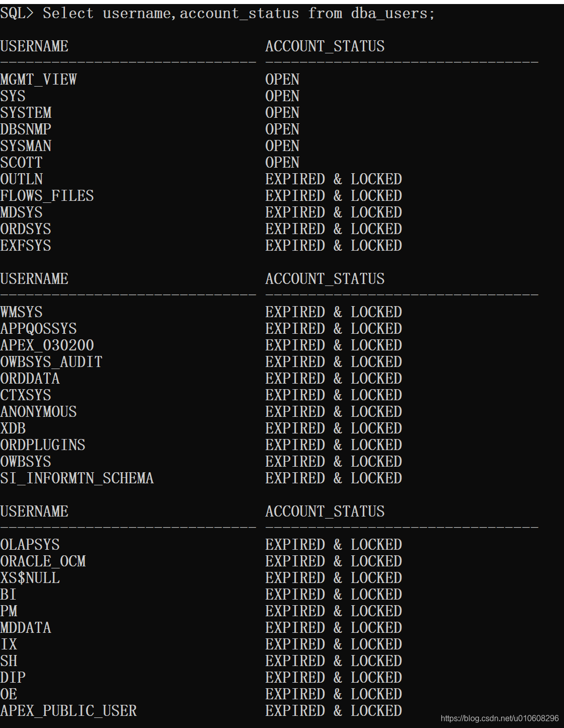
Task: Select the OE username
Action: pyautogui.click(x=9, y=694)
